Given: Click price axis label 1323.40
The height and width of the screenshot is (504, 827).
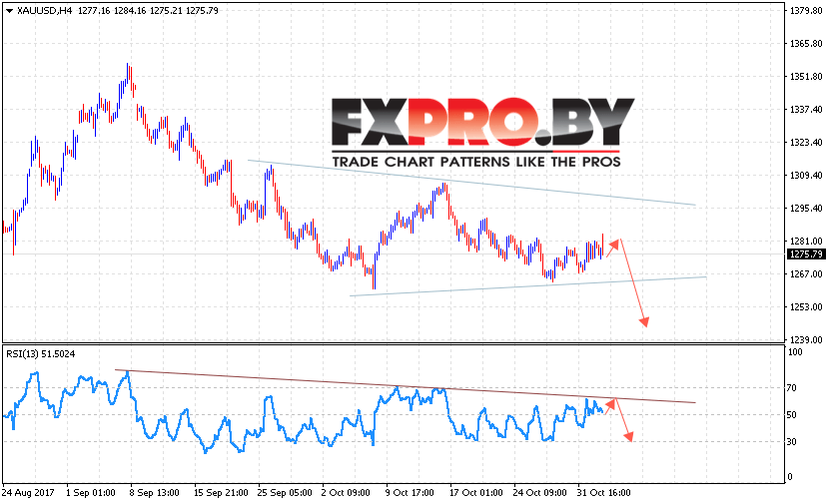Looking at the screenshot, I should [806, 143].
